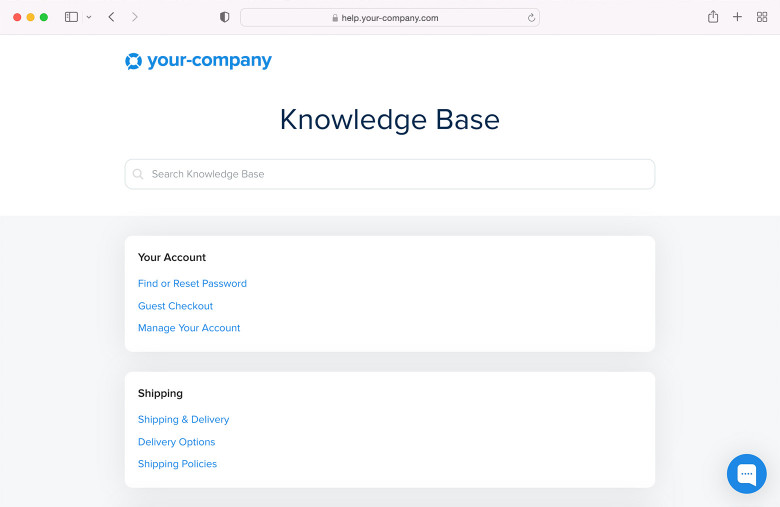Open the Share icon in toolbar
This screenshot has width=780, height=507.
tap(713, 17)
